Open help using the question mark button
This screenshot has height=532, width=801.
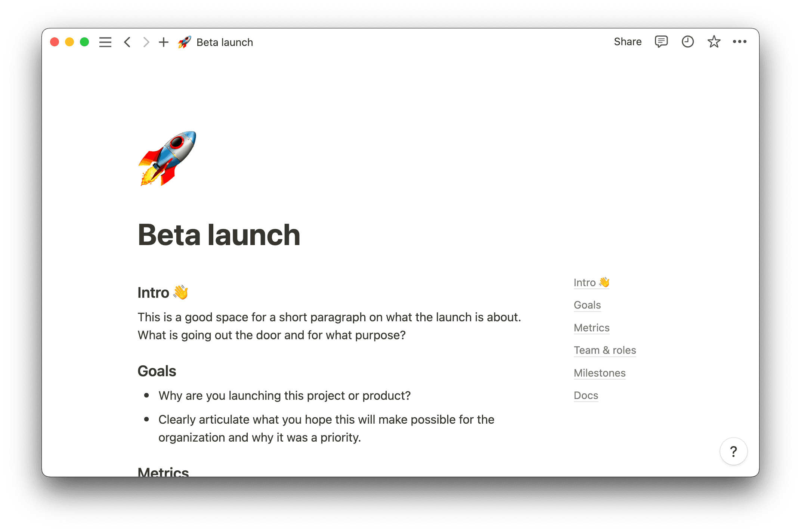pos(733,451)
